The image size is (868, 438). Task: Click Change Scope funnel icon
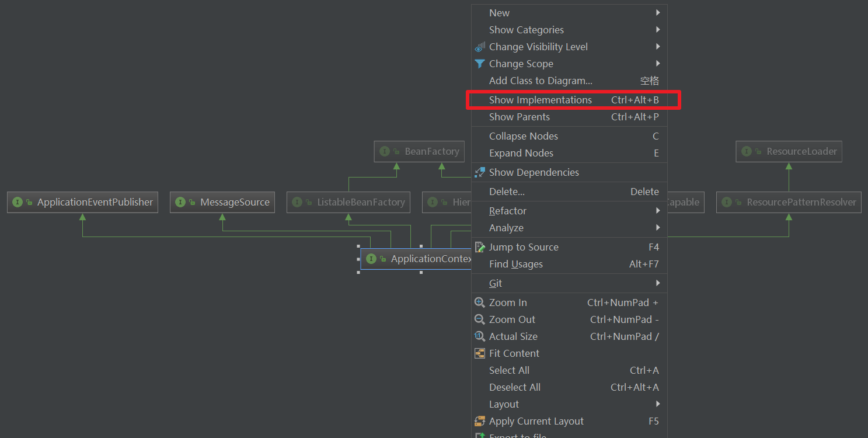480,64
